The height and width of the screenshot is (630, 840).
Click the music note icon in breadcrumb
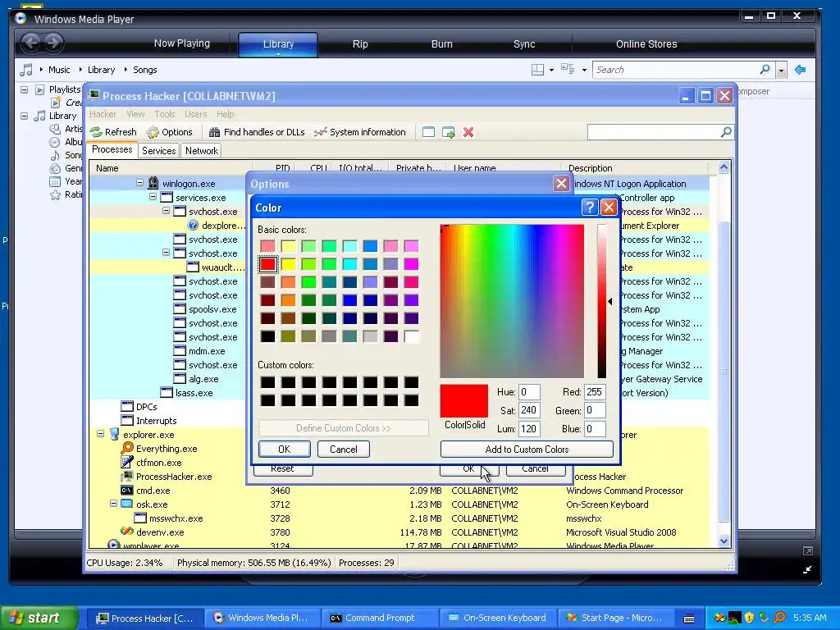(x=25, y=70)
